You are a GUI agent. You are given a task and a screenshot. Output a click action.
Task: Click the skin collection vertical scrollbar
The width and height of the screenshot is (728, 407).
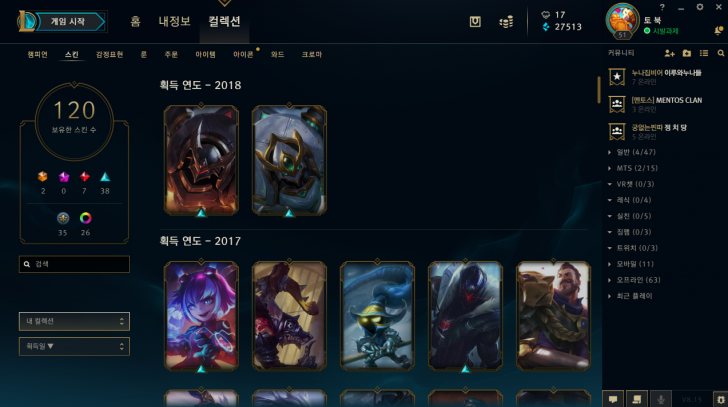[599, 90]
